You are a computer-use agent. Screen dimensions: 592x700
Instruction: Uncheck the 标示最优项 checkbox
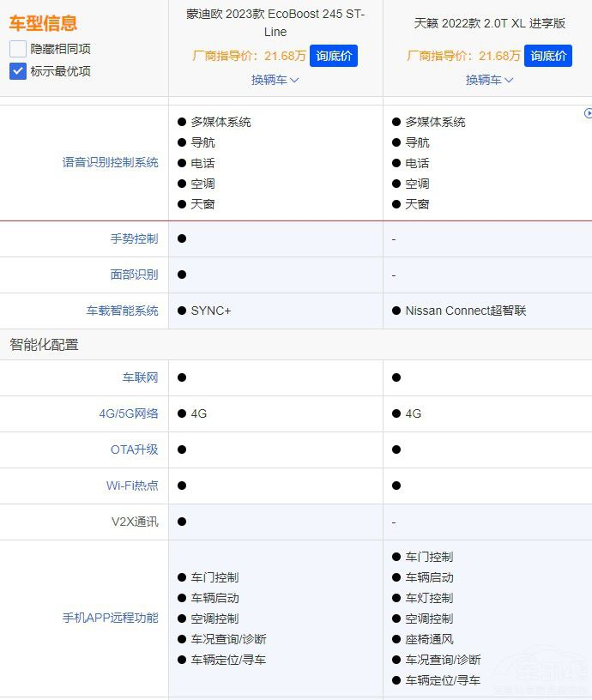tap(18, 71)
